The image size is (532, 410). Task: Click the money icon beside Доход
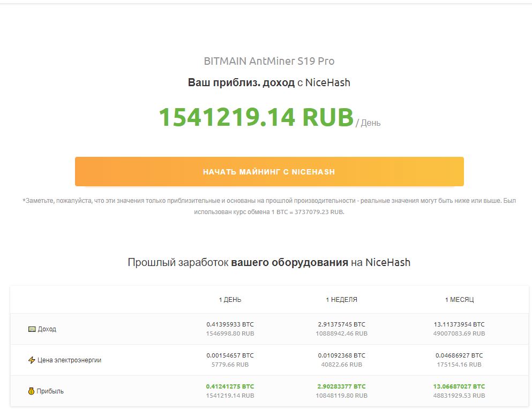(32, 329)
